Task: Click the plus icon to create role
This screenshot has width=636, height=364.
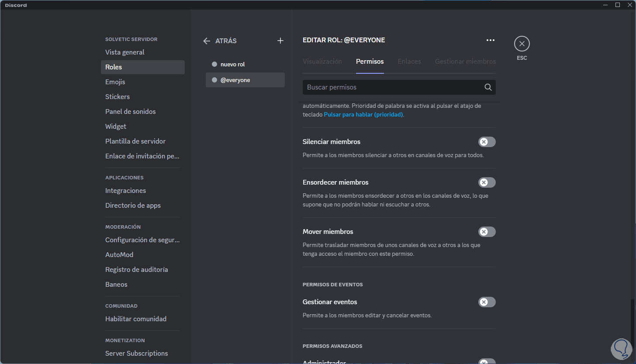Action: pyautogui.click(x=280, y=41)
